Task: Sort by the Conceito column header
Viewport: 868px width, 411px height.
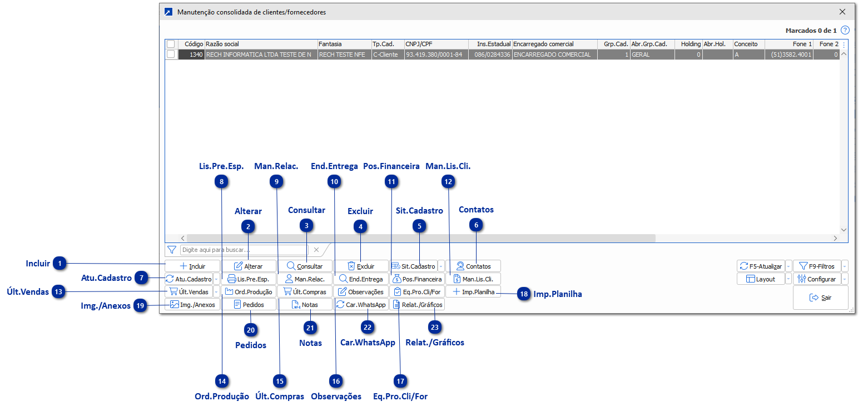Action: click(748, 44)
